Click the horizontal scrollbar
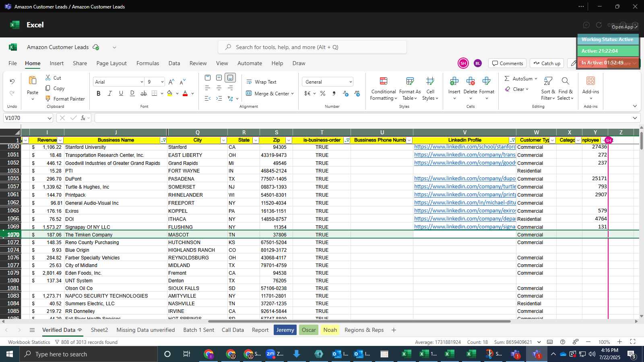The image size is (644, 362). [x=359, y=321]
